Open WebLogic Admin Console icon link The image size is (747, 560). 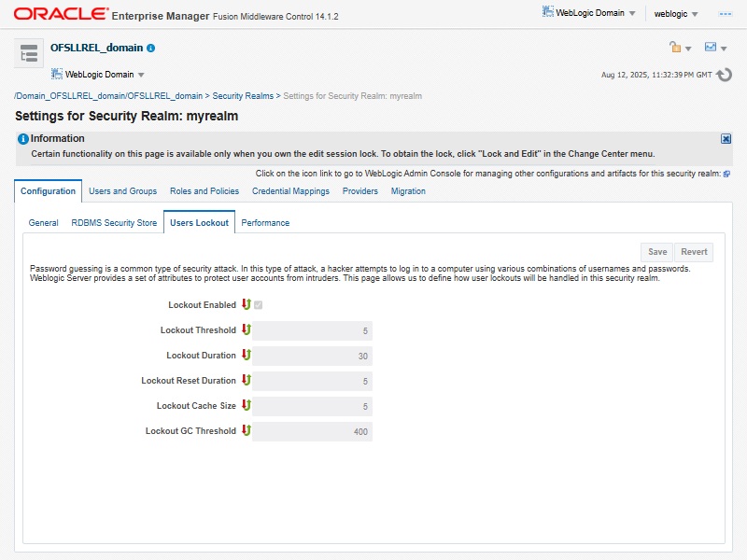click(726, 174)
